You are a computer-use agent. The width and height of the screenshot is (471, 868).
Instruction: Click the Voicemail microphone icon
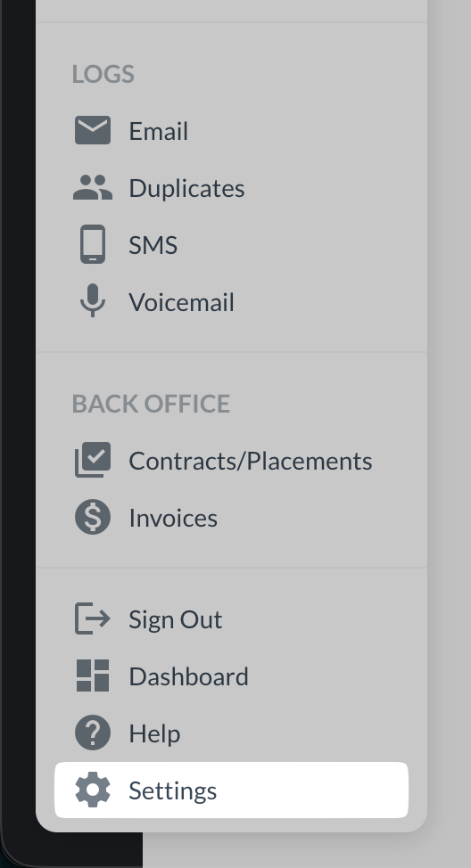click(93, 300)
